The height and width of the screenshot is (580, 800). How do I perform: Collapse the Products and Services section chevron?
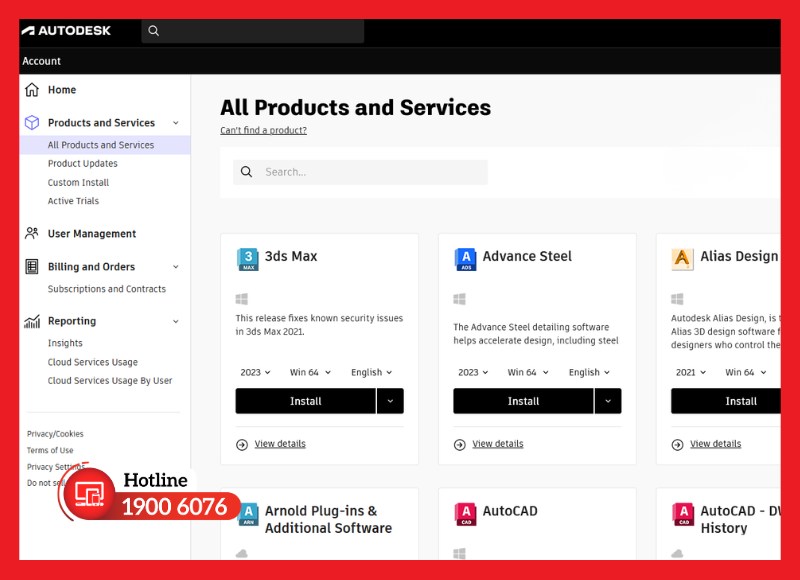[176, 123]
